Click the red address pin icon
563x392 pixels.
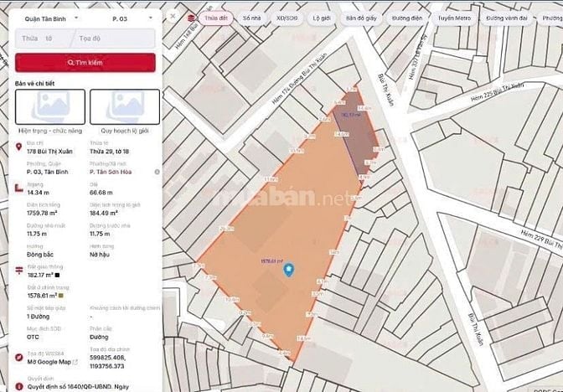pyautogui.click(x=18, y=147)
